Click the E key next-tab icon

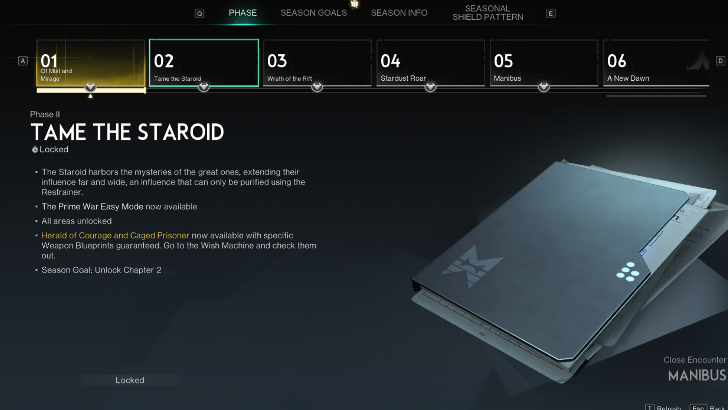click(551, 13)
